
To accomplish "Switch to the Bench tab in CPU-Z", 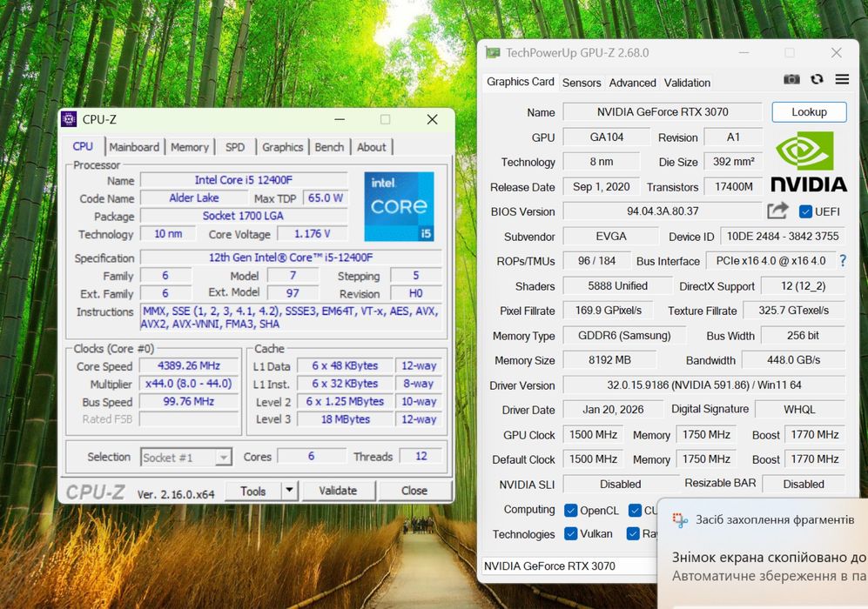I will [x=329, y=147].
